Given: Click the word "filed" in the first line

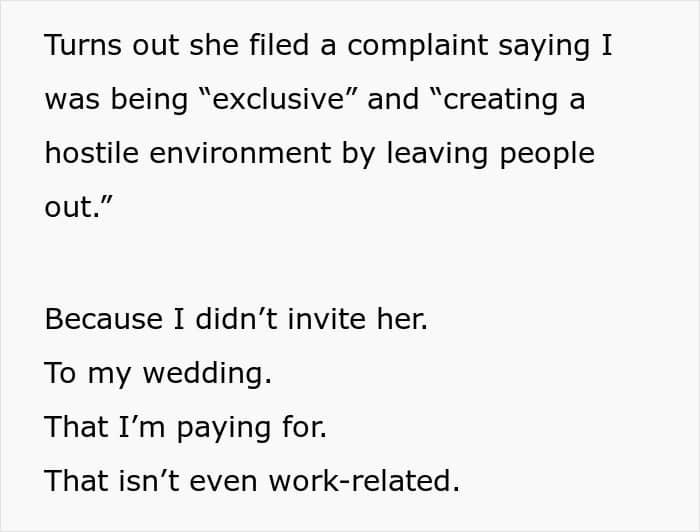Looking at the screenshot, I should pyautogui.click(x=279, y=45).
